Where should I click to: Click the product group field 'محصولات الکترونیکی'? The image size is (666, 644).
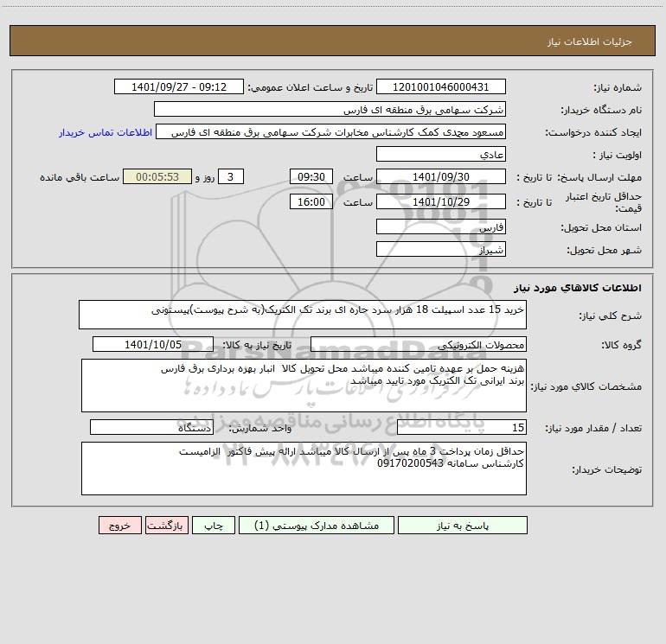tap(419, 344)
